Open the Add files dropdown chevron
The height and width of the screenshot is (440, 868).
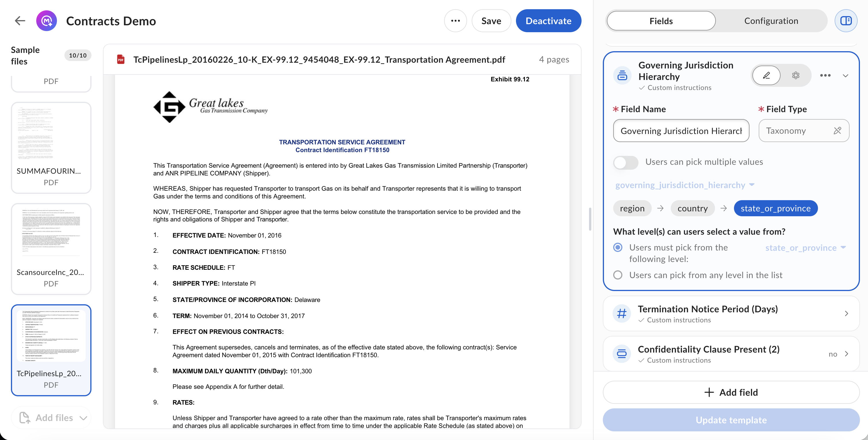(83, 418)
